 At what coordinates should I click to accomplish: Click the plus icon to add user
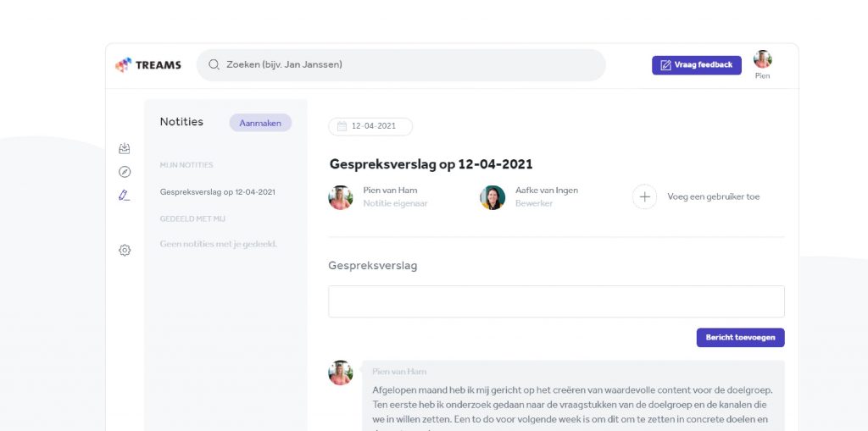pos(644,196)
